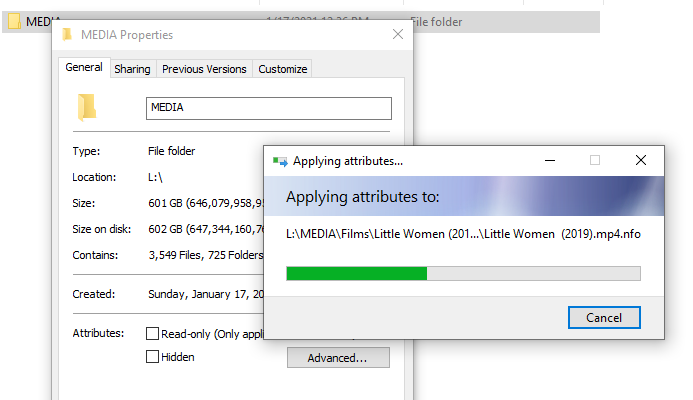The image size is (693, 400).
Task: Click the 'Size on disk:' label
Action: coord(102,229)
